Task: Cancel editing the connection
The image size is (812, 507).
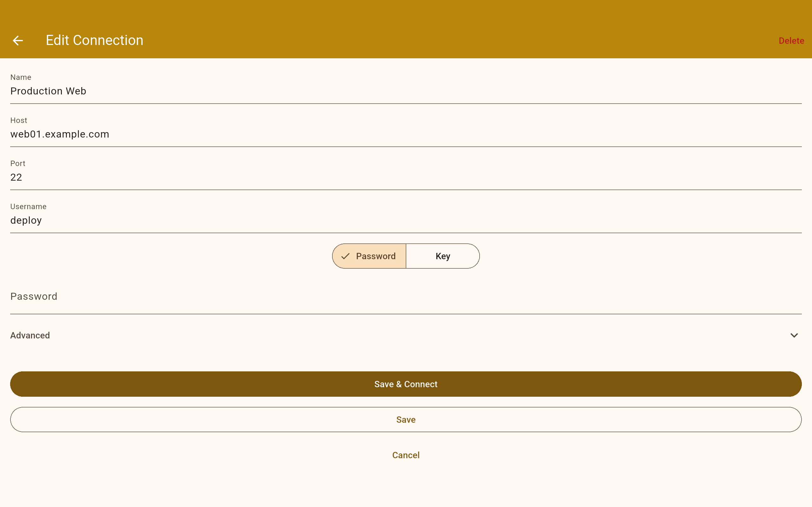Action: tap(406, 455)
